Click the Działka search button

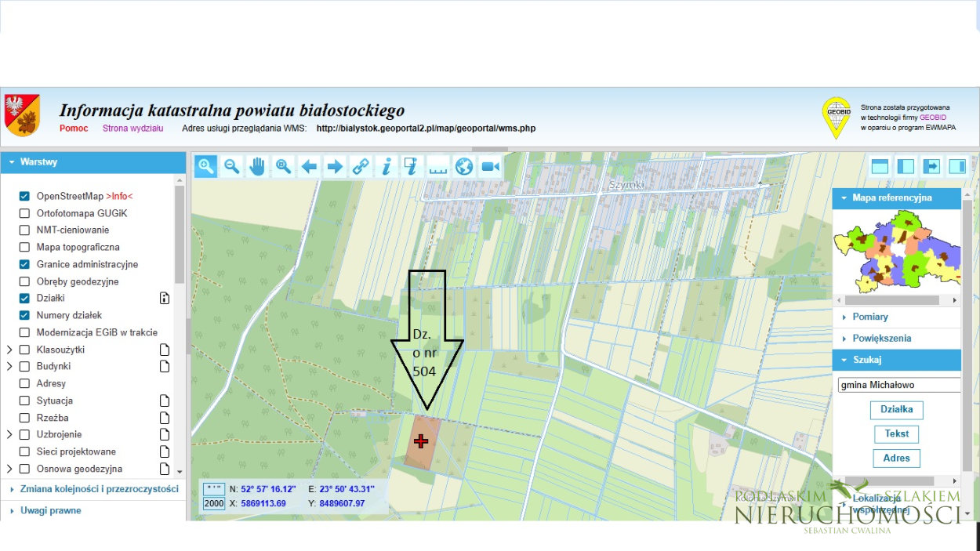(896, 409)
